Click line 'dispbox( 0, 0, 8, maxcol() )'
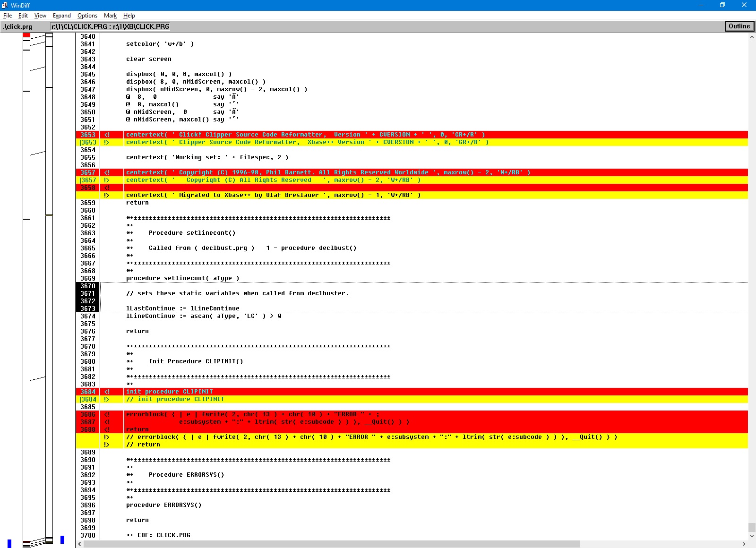Image resolution: width=756 pixels, height=548 pixels. click(x=179, y=74)
